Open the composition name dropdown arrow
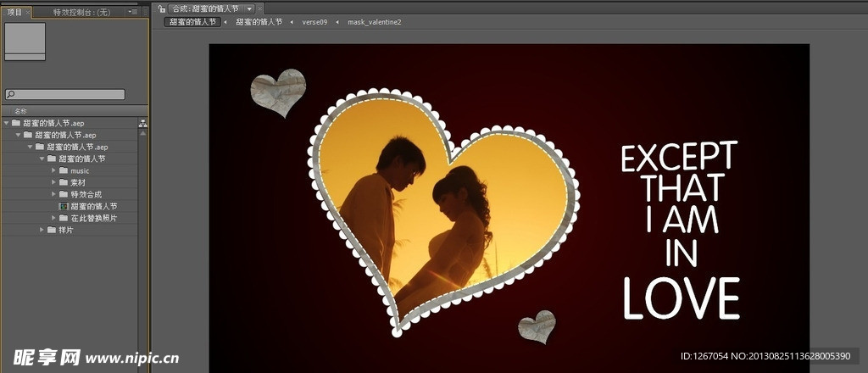The image size is (868, 373). 249,8
